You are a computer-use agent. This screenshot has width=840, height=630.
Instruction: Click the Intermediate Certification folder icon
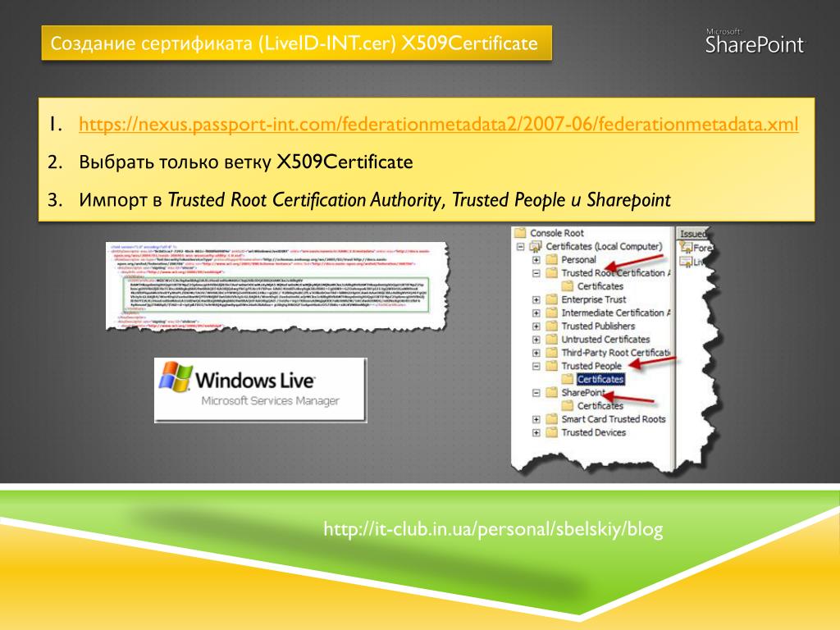(551, 313)
